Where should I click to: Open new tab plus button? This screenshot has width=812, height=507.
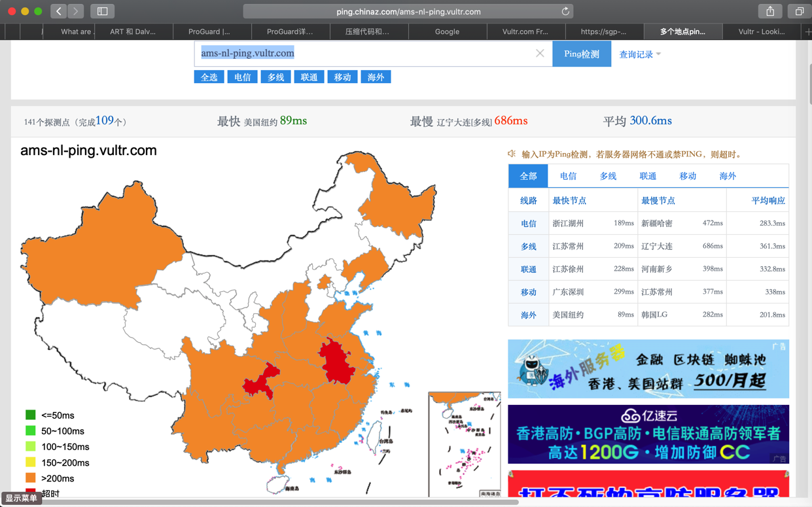[807, 31]
